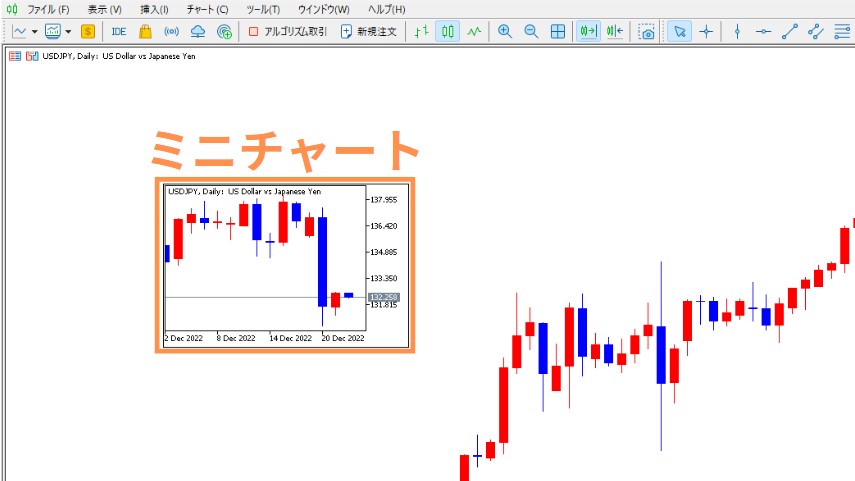Screen dimensions: 855x481
Task: Click the Fibonacci lines tool icon
Action: click(x=842, y=32)
